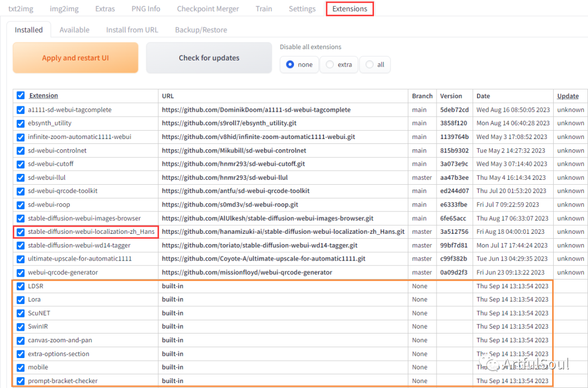Open the toriato wd14-tagger.git link
The height and width of the screenshot is (388, 588).
(x=260, y=245)
